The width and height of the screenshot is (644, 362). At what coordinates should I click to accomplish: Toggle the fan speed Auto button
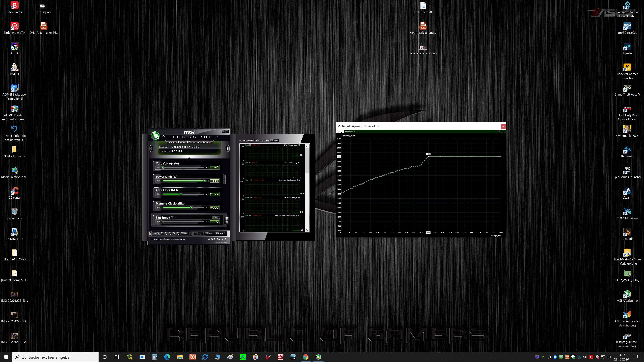click(216, 217)
